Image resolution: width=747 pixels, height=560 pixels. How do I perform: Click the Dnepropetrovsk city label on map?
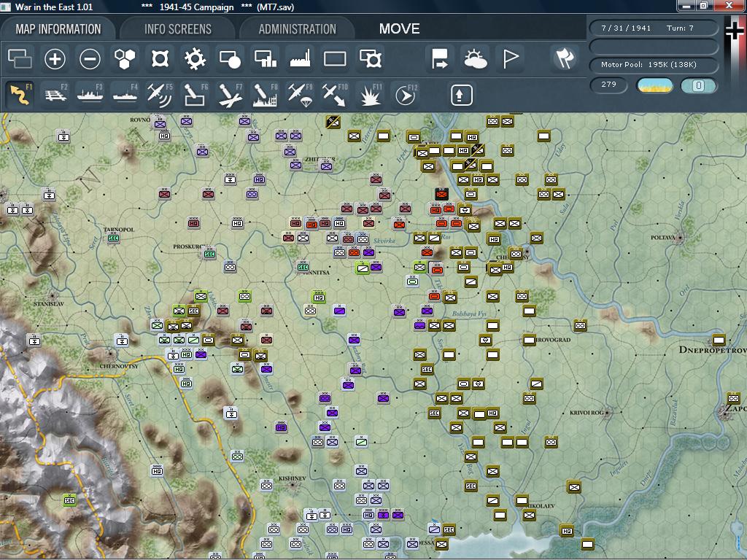pos(712,350)
